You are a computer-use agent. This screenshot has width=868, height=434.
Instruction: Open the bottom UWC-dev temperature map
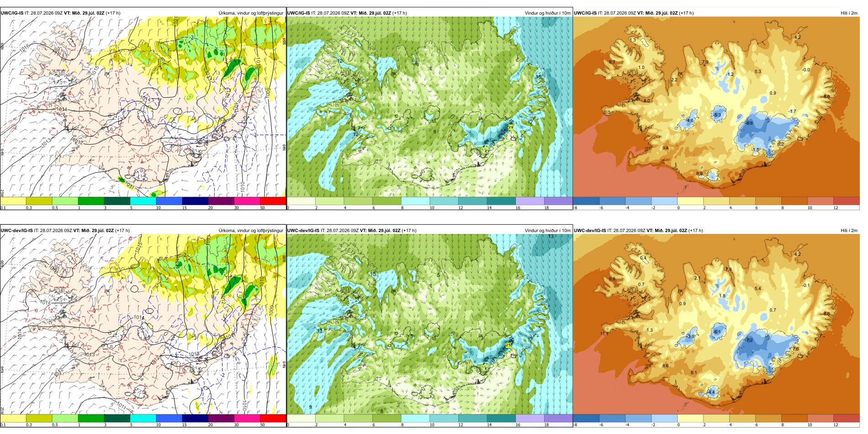point(716,324)
